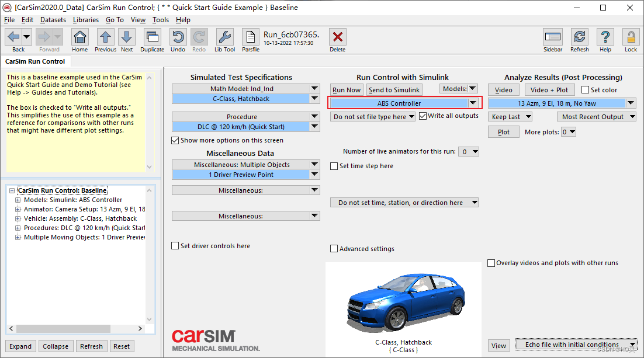Expand Models: Simulink: ABS Controller tree node
644x358 pixels.
pos(18,200)
